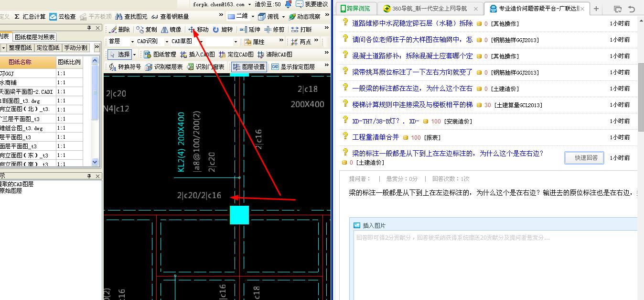Start 动态观察 dynamic orbit view

click(x=304, y=16)
